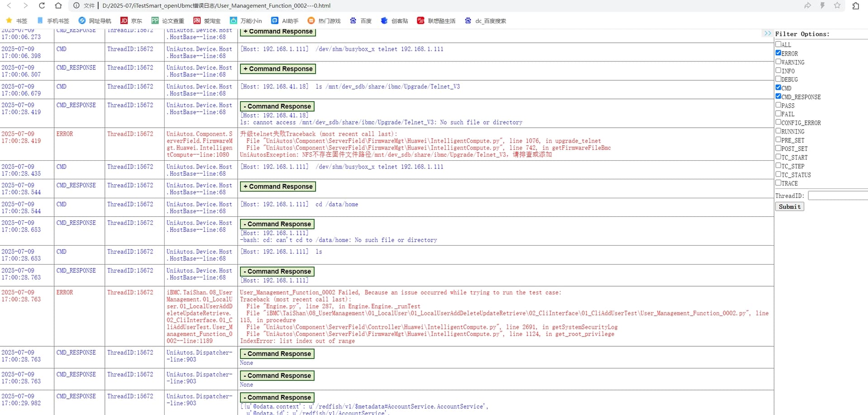Click the Submit filter button

(790, 206)
